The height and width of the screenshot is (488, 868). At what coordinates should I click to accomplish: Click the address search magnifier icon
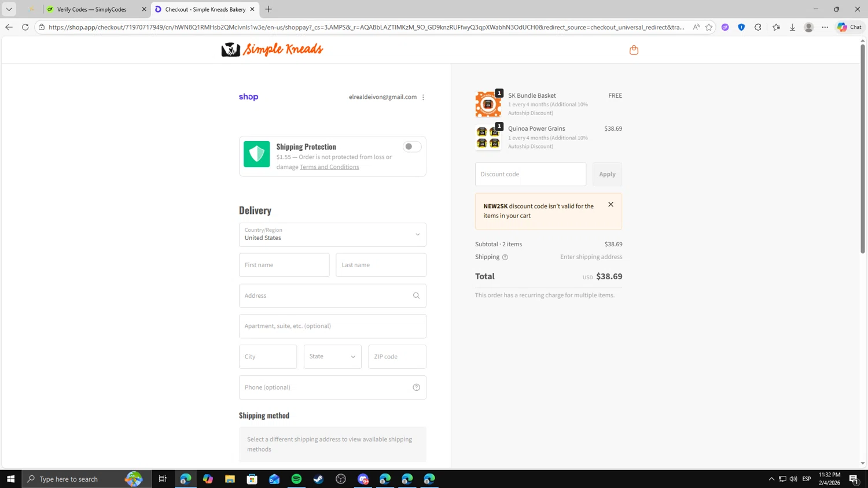(416, 295)
